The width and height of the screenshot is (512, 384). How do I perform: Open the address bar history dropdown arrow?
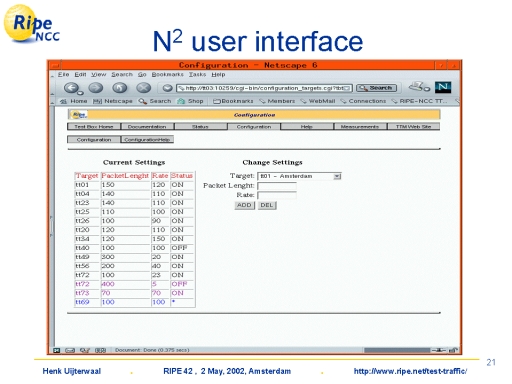[x=347, y=88]
